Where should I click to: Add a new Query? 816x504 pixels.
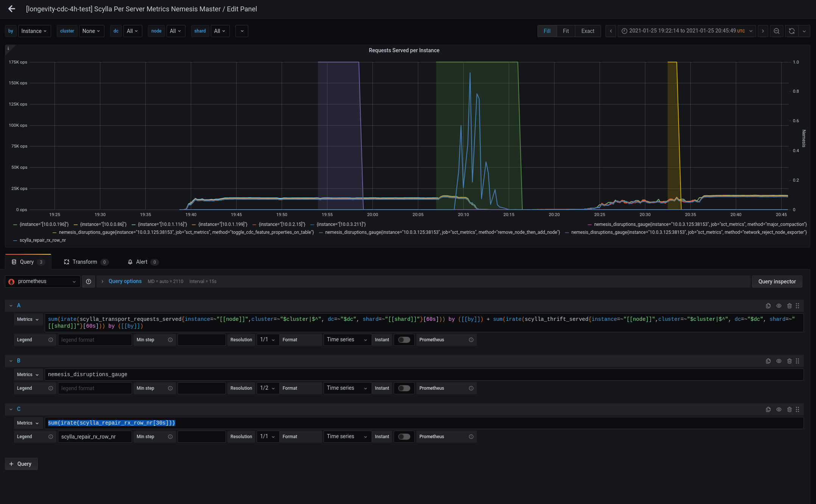(21, 464)
